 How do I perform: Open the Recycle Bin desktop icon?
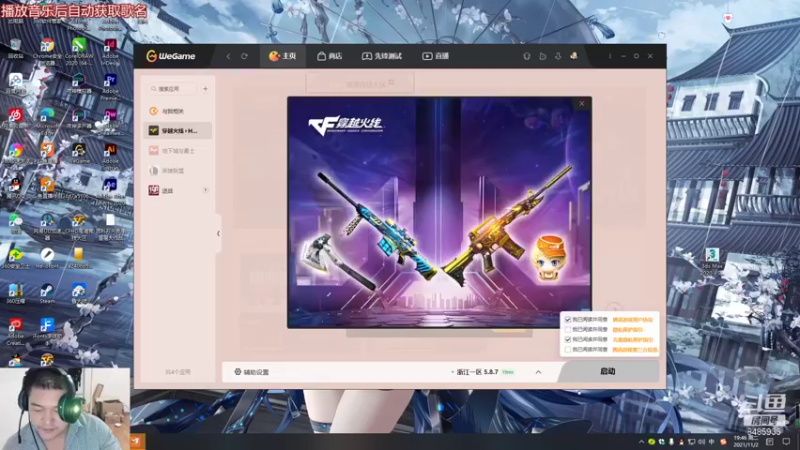click(x=15, y=48)
